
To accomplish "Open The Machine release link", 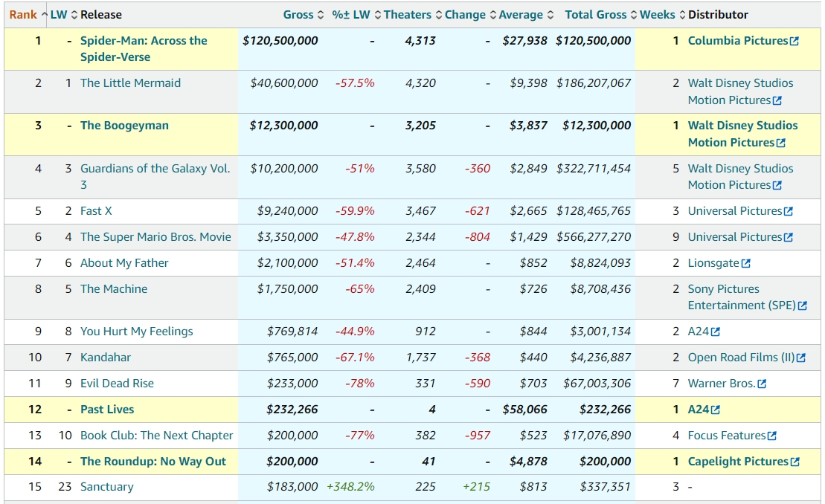I will [x=114, y=289].
